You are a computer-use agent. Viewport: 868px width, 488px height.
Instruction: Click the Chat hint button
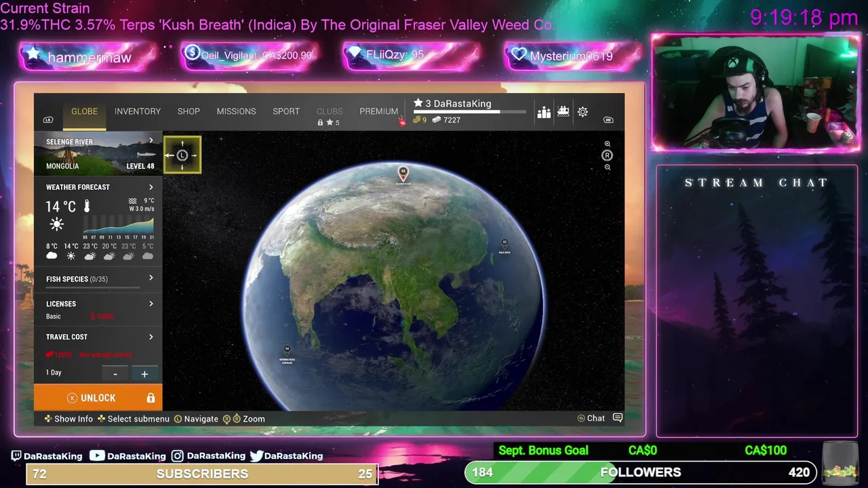pyautogui.click(x=591, y=418)
